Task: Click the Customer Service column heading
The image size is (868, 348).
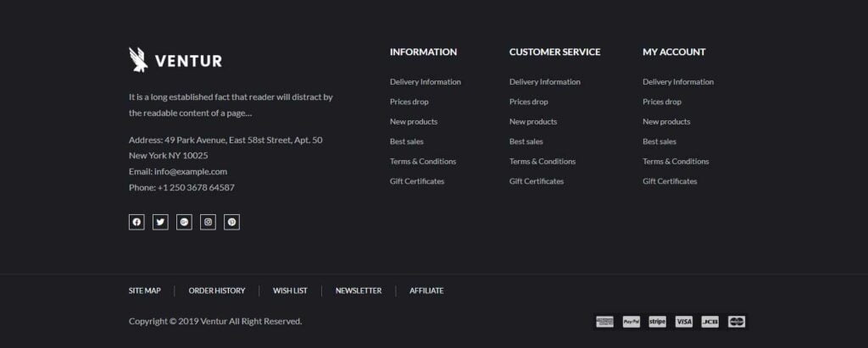Action: coord(554,52)
